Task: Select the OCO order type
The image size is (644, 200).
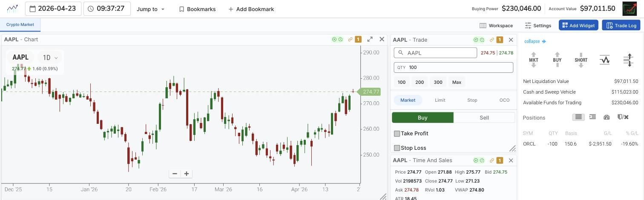Action: coord(504,100)
